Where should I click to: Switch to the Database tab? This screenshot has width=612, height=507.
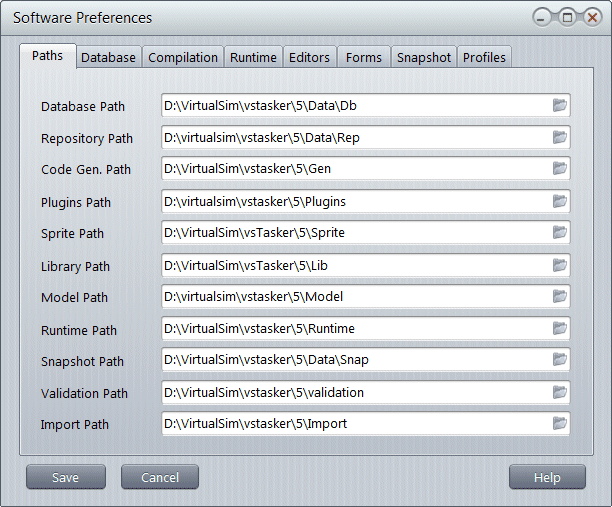pos(108,58)
